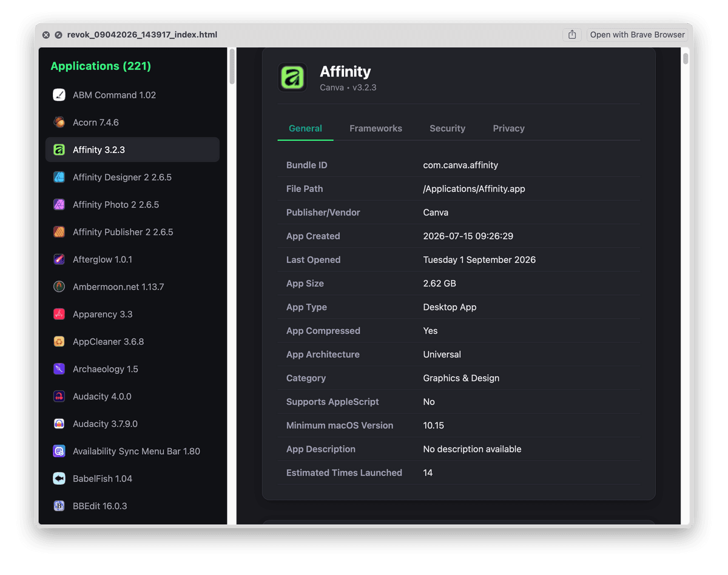This screenshot has width=728, height=575.
Task: Select Affinity Designer 2 2.6.5 entry
Action: pyautogui.click(x=132, y=177)
